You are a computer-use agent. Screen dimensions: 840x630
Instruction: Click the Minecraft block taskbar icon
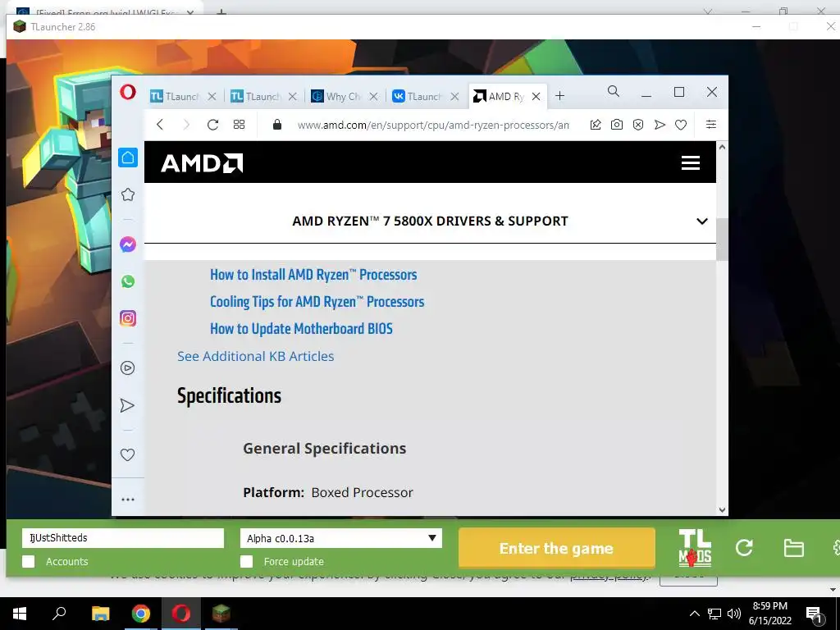221,614
